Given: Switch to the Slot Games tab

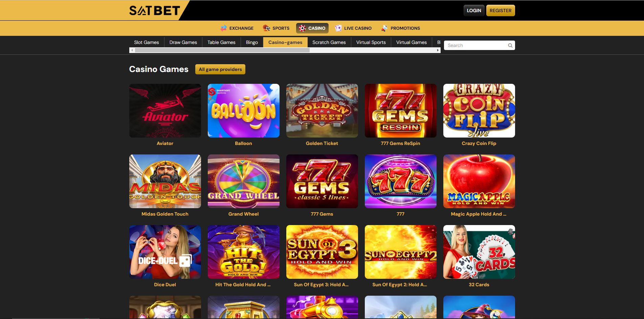Looking at the screenshot, I should tap(147, 42).
